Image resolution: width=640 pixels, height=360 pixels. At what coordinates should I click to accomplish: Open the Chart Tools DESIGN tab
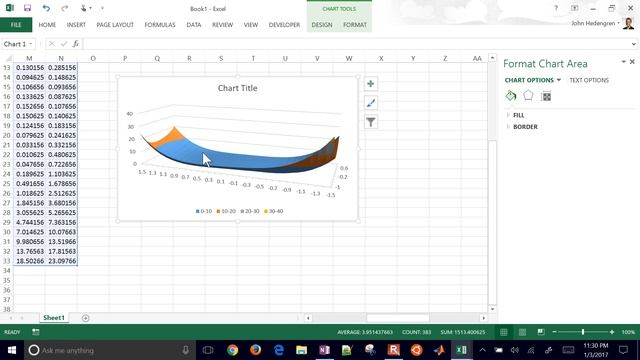(x=322, y=25)
